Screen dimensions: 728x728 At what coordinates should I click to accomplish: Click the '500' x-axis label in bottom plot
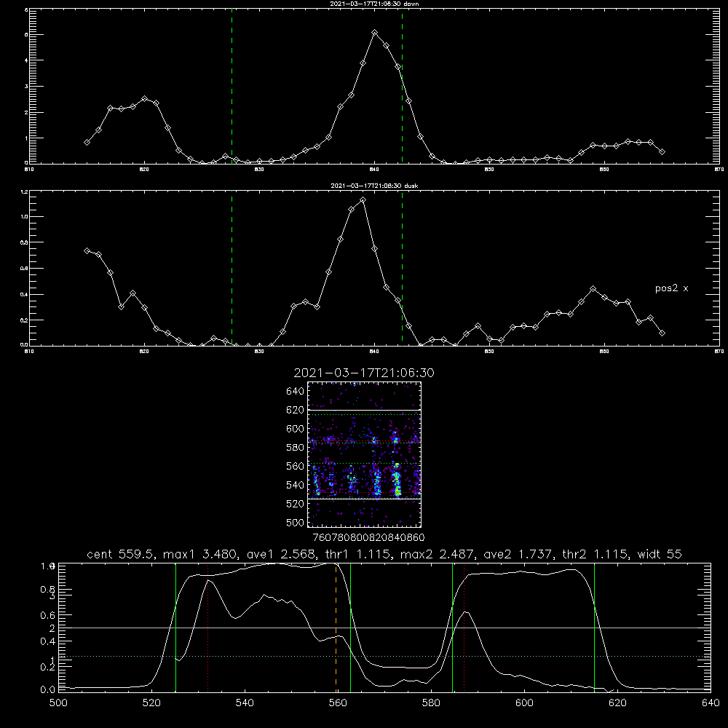(x=58, y=703)
